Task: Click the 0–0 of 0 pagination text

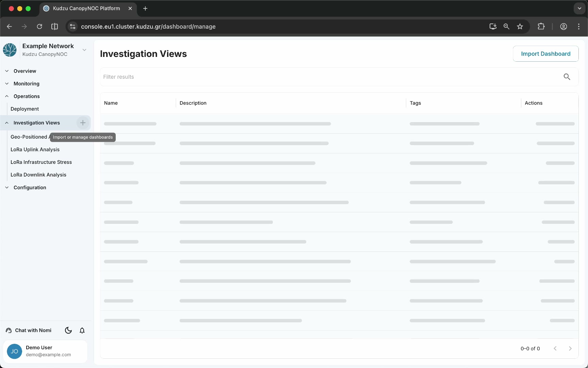Action: coord(530,349)
